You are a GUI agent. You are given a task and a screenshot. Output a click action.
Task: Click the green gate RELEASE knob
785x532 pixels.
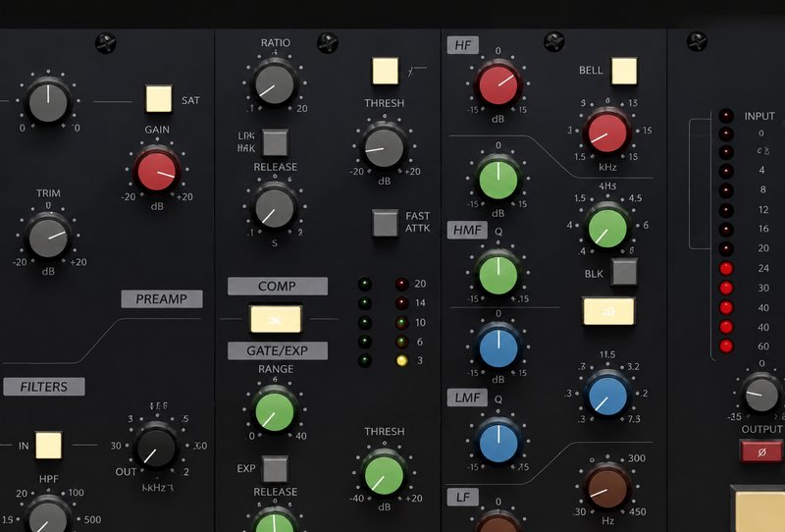click(x=275, y=521)
